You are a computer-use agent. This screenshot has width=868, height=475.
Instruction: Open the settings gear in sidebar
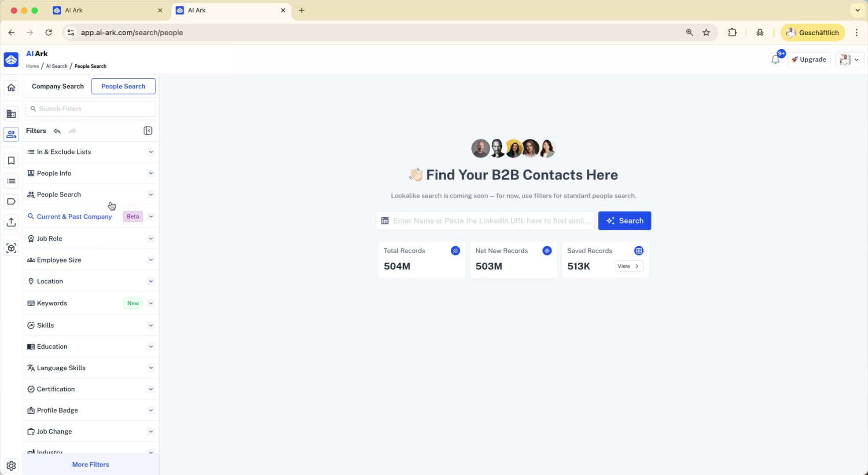(x=11, y=465)
